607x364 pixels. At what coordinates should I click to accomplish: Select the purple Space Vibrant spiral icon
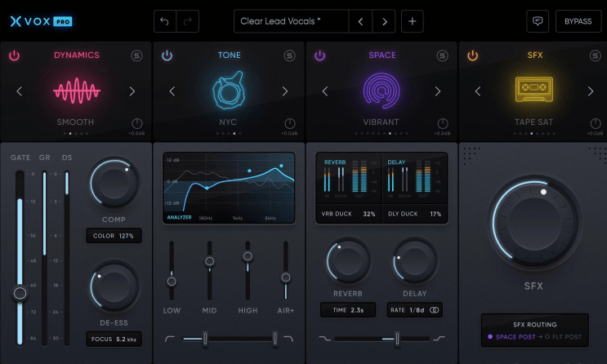point(382,91)
